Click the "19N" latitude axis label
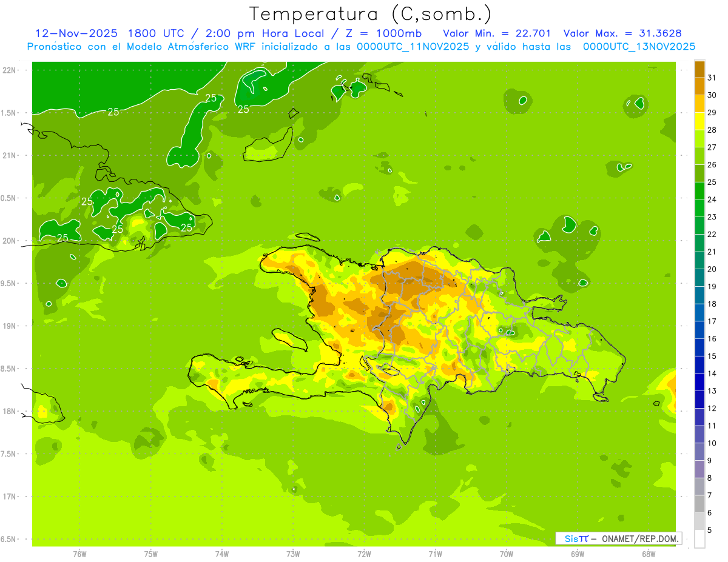The height and width of the screenshot is (562, 728). (x=9, y=326)
